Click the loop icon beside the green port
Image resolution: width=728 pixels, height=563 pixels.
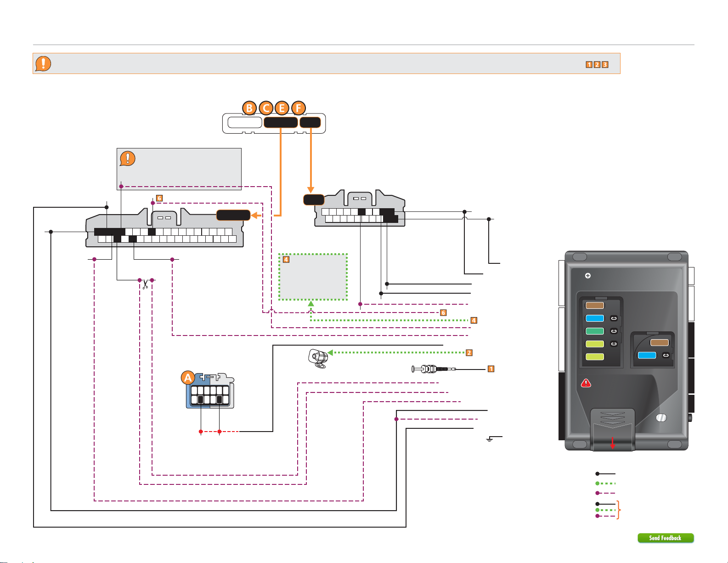coord(614,331)
